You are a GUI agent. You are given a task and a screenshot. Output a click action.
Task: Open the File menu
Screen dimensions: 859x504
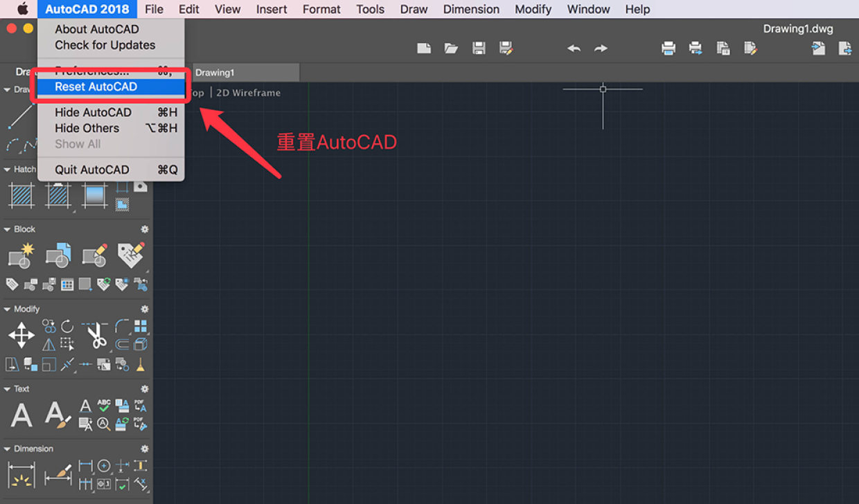(x=154, y=9)
